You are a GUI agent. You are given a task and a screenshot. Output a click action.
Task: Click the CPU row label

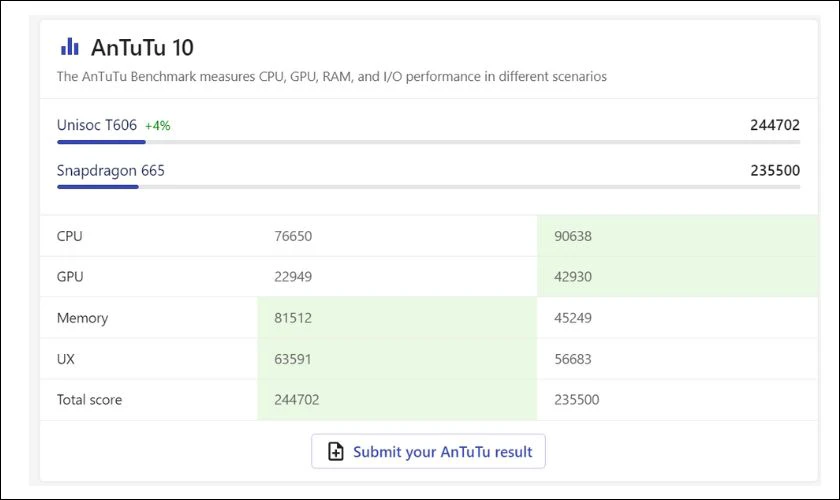(x=70, y=236)
